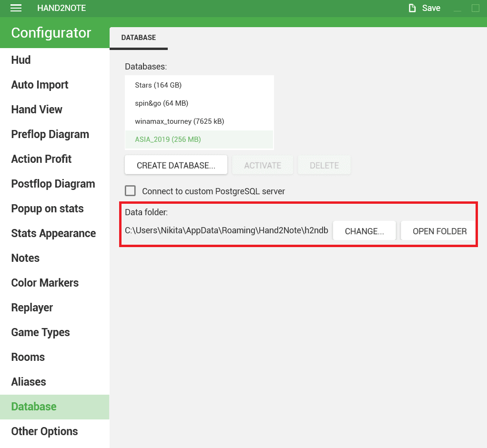Click the HAND2NOTE title text
The width and height of the screenshot is (487, 448).
tap(61, 8)
